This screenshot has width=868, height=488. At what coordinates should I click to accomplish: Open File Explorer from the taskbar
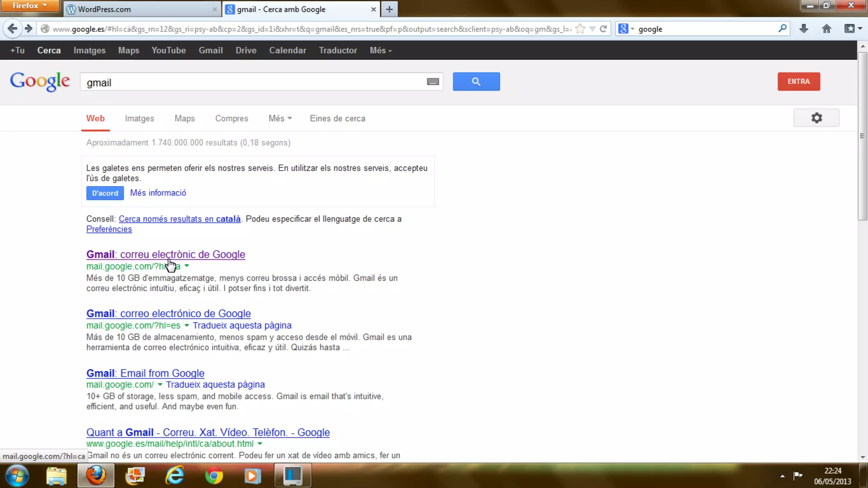click(56, 476)
